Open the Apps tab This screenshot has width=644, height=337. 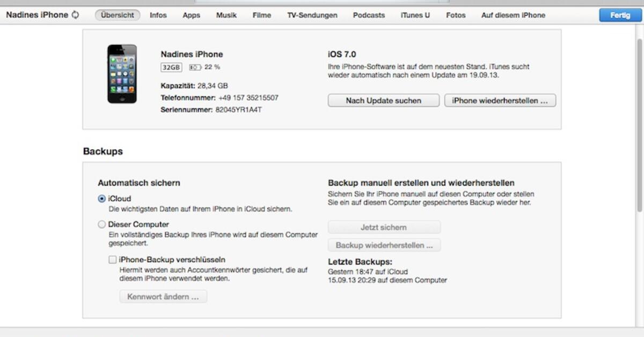pos(191,15)
